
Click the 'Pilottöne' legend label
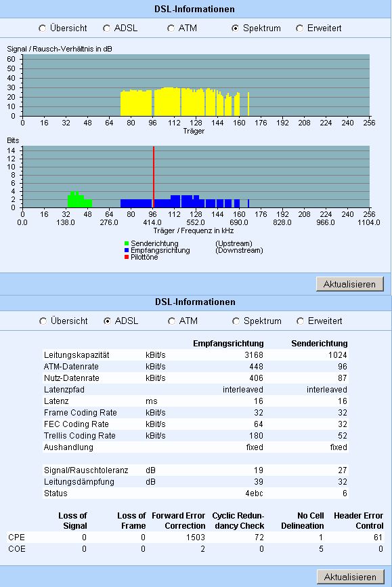click(144, 257)
